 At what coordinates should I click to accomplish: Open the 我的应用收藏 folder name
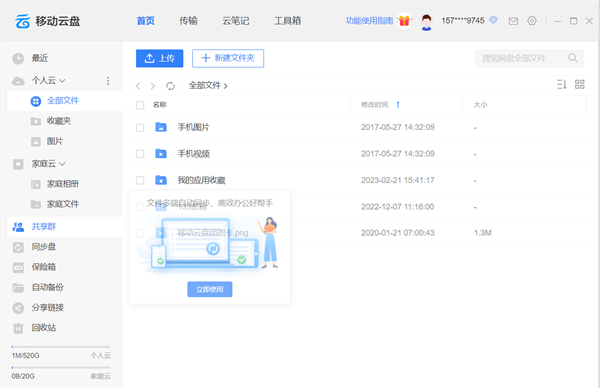[x=201, y=180]
